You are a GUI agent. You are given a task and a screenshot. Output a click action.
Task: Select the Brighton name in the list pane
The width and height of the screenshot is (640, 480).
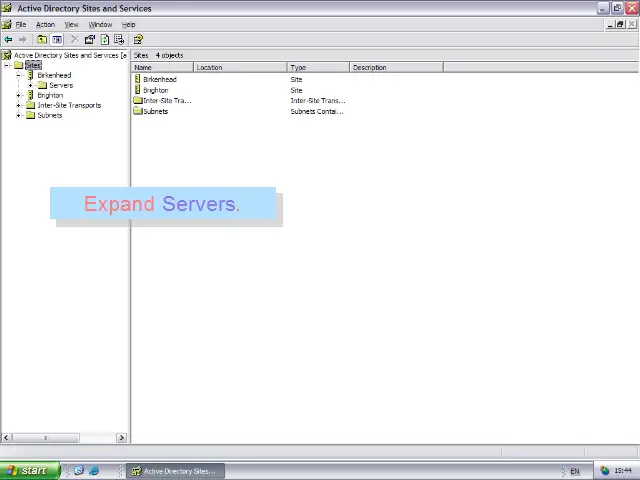pos(156,90)
